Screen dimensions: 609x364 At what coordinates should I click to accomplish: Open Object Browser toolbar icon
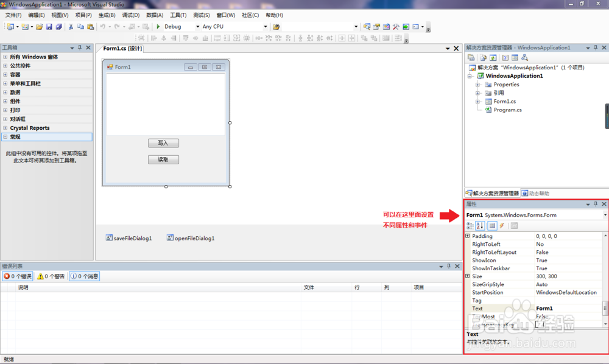[x=386, y=26]
